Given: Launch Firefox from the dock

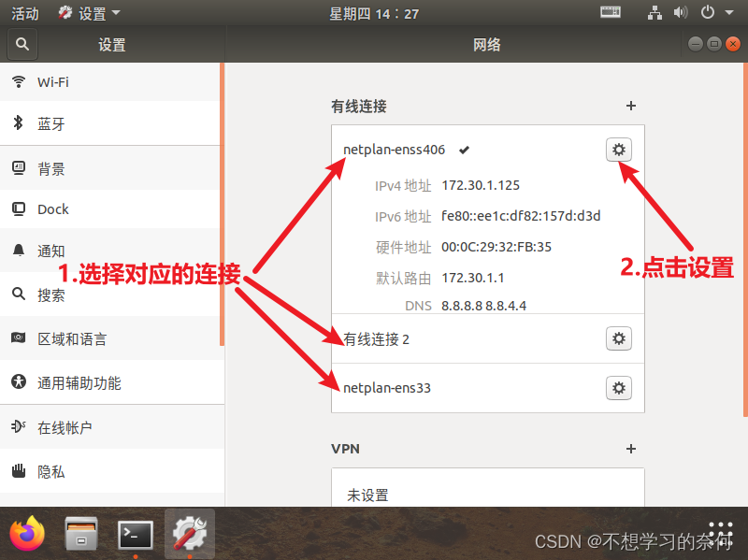Looking at the screenshot, I should (x=28, y=534).
